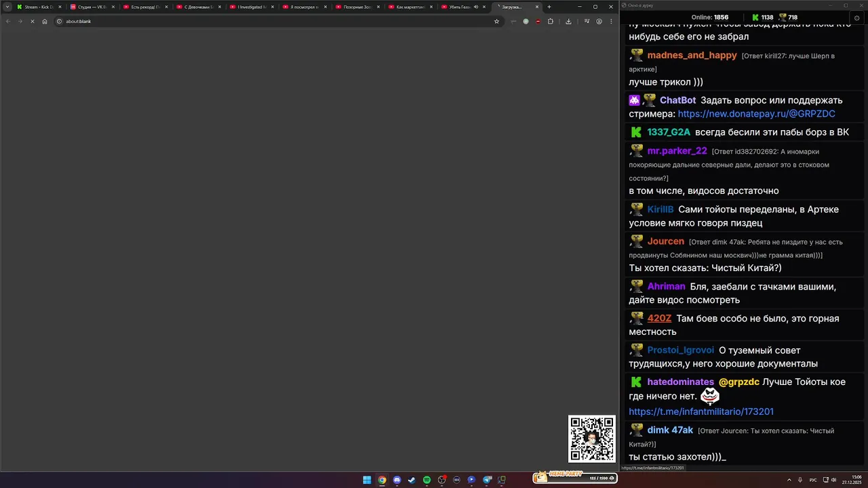Switch to the Stream - Kick tab
The width and height of the screenshot is (868, 488).
[x=39, y=7]
